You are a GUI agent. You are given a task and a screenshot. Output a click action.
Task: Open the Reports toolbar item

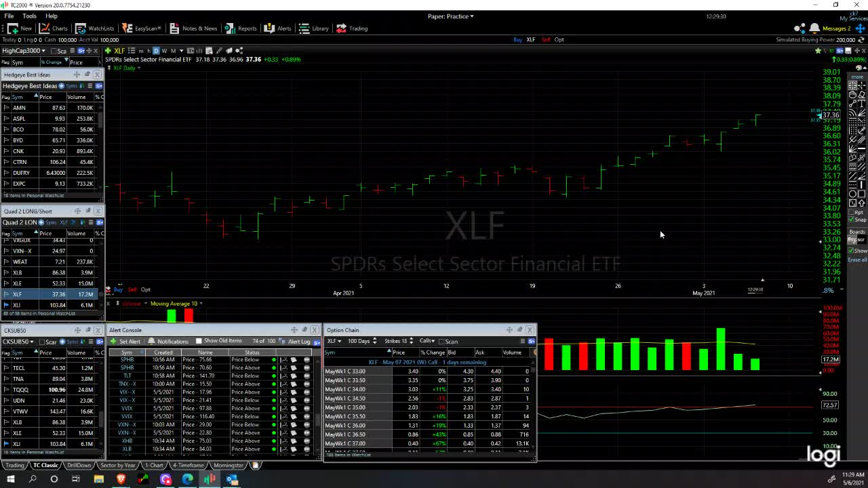click(x=241, y=28)
